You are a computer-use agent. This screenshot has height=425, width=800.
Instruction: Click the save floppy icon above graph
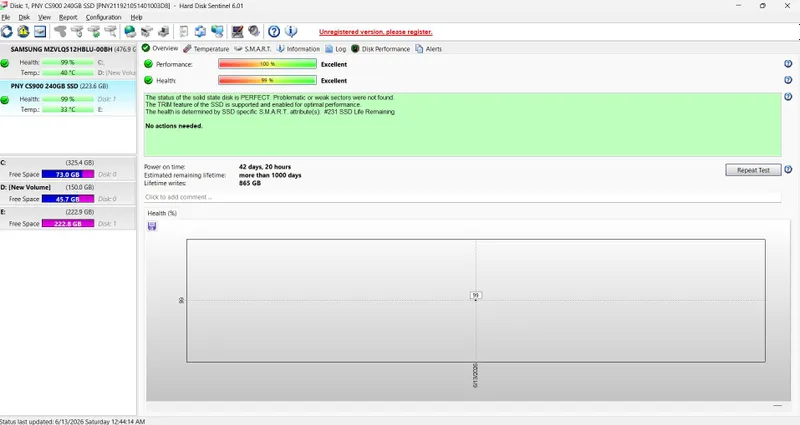coord(152,226)
